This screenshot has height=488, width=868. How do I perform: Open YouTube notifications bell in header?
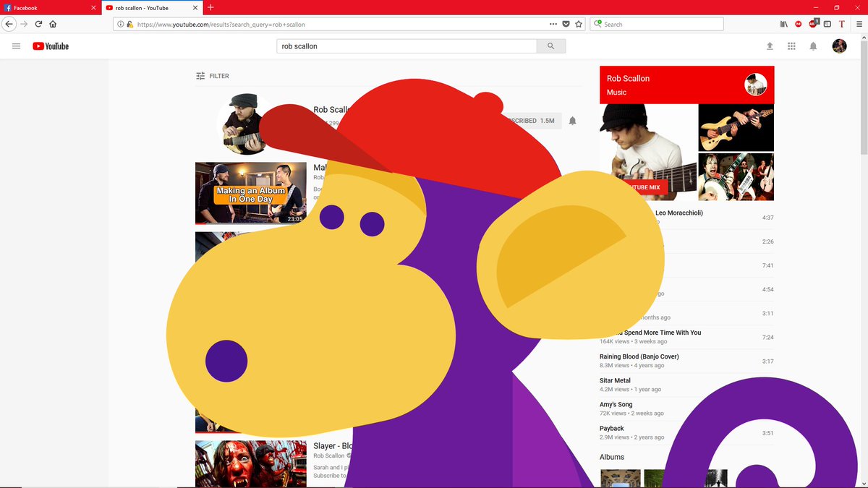[813, 46]
